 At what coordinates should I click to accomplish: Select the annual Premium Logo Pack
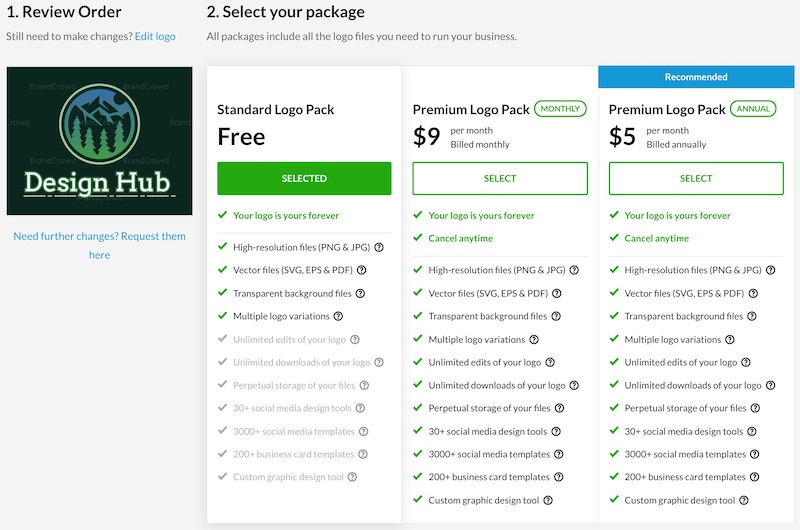click(x=696, y=178)
